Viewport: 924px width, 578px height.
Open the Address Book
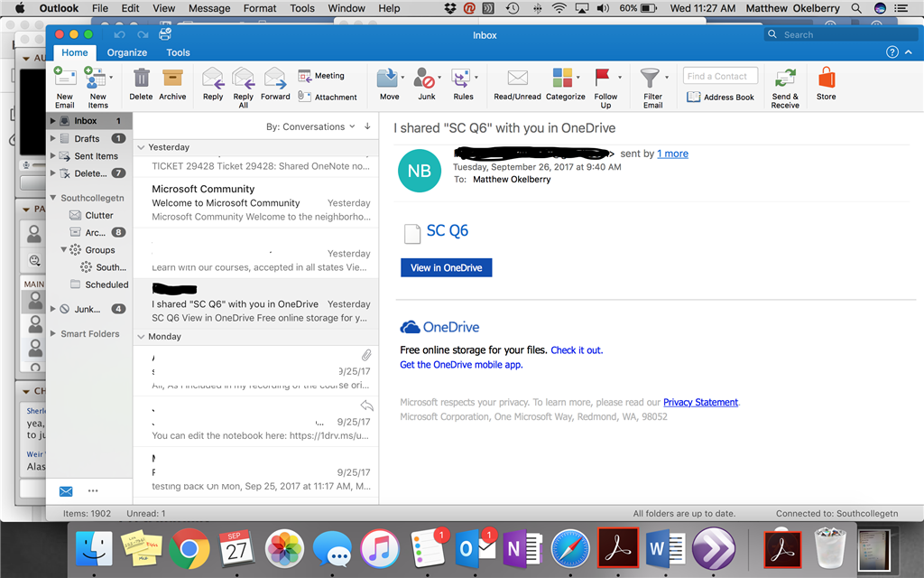[720, 97]
